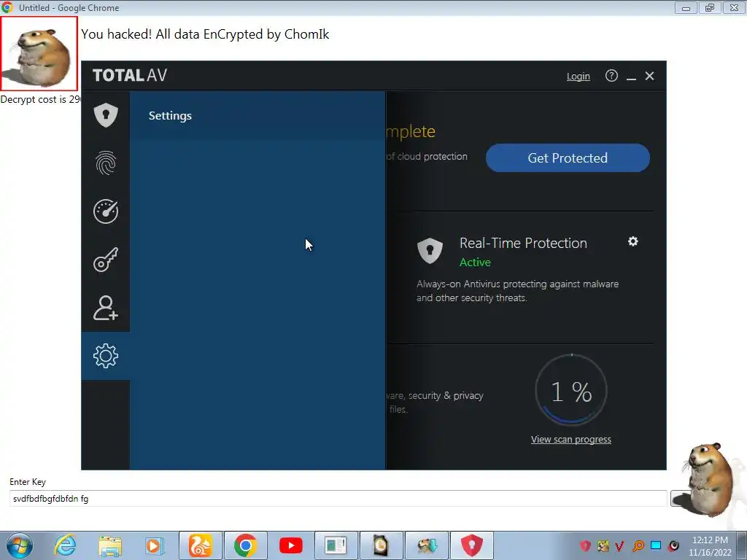Open Windows Media Player from taskbar
This screenshot has height=560, width=747.
tap(155, 545)
